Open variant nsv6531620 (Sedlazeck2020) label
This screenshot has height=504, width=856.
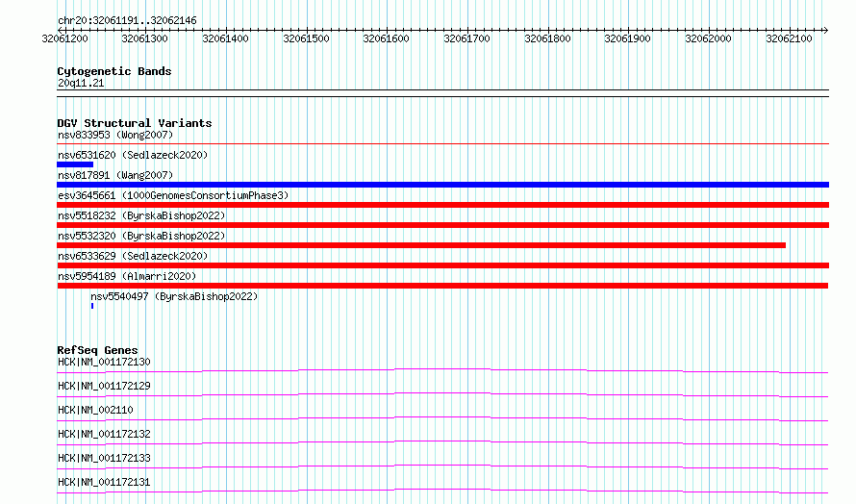133,155
